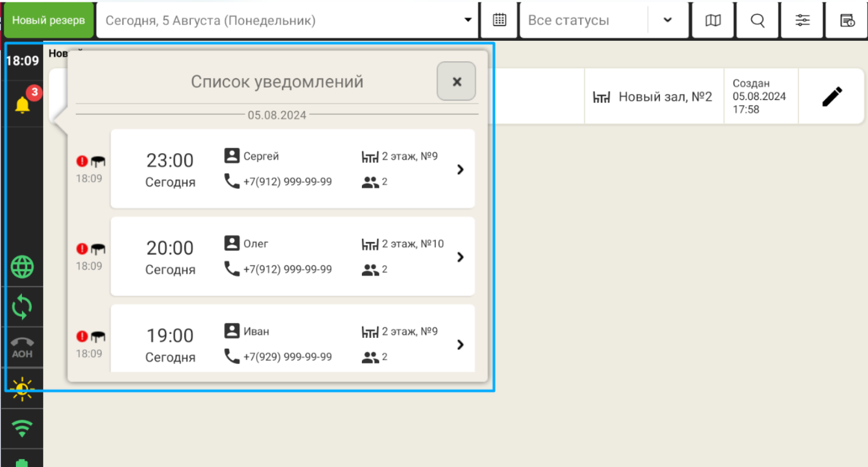Screen dimensions: 868x467
Task: Close the notifications list panel
Action: point(456,82)
